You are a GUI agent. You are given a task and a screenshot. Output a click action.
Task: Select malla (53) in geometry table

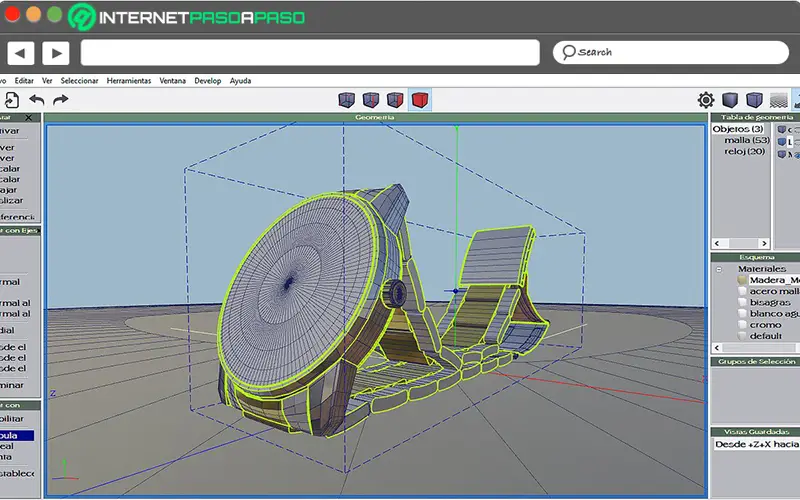[x=745, y=141]
